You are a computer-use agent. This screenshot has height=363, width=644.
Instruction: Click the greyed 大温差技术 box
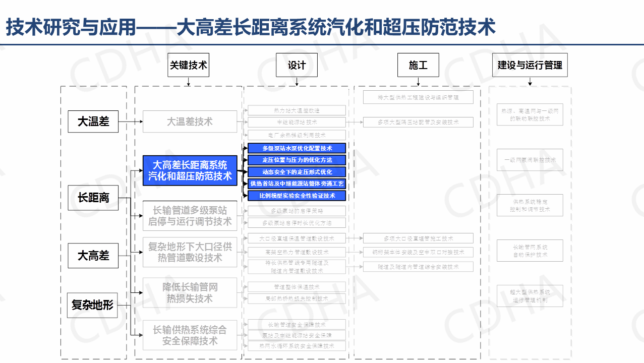(190, 122)
